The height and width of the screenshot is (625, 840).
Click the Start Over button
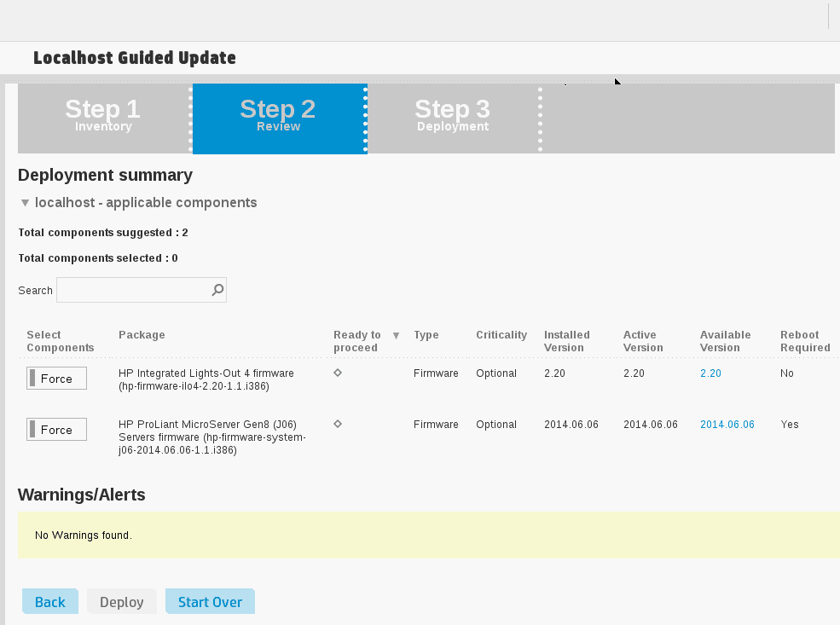click(x=210, y=601)
